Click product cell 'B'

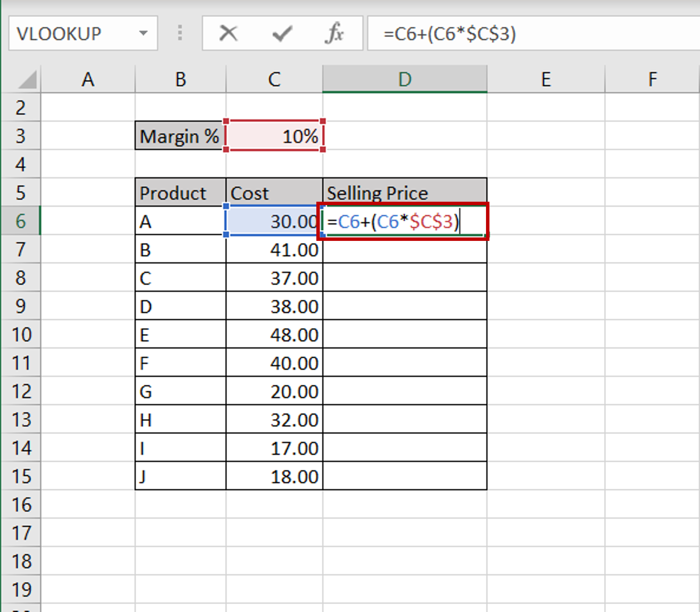click(x=180, y=249)
